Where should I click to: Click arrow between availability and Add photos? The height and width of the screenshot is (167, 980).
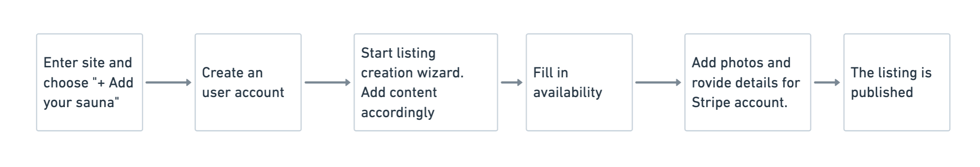coord(658,82)
